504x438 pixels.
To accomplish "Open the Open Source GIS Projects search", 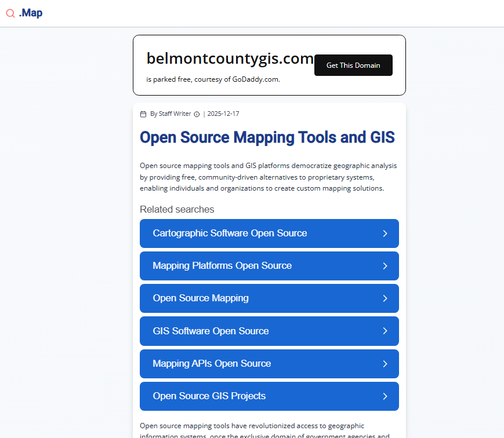I will coord(209,396).
